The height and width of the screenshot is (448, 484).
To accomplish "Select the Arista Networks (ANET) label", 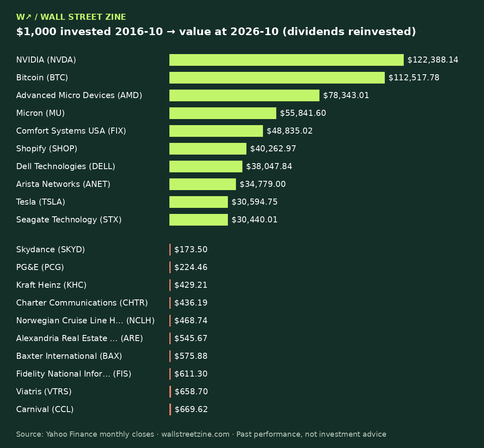I will (63, 184).
